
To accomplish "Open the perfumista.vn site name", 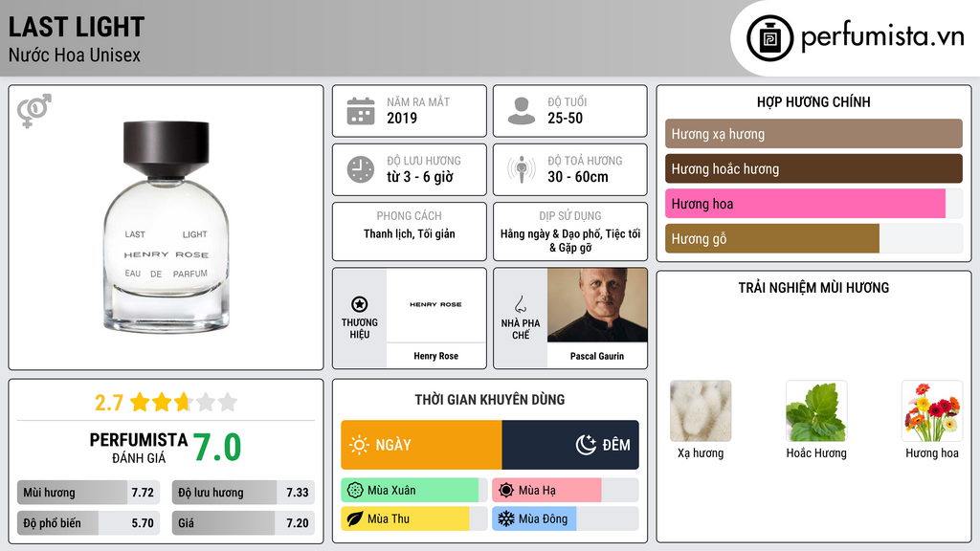I will point(882,36).
